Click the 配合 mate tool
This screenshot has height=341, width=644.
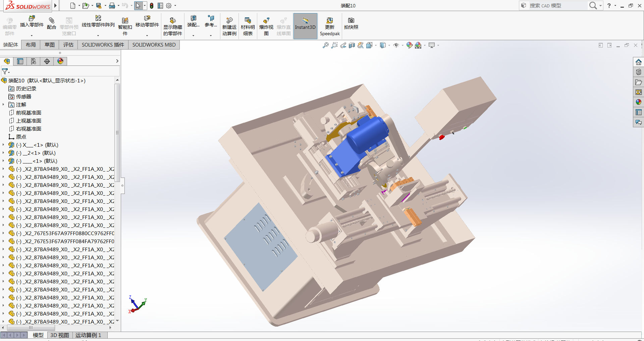52,24
